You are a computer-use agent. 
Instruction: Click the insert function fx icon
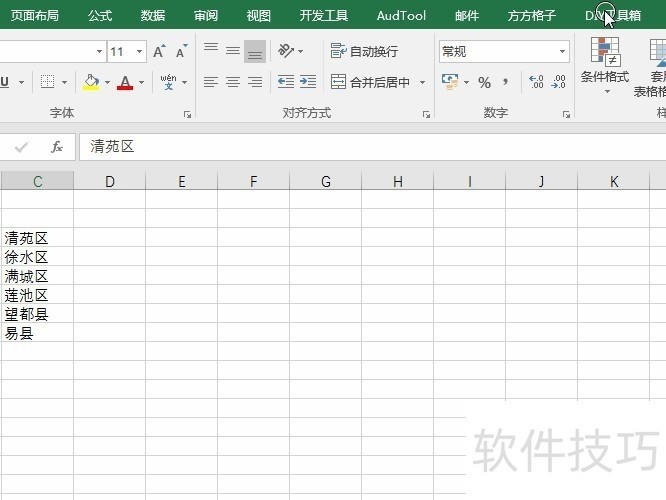tap(56, 147)
